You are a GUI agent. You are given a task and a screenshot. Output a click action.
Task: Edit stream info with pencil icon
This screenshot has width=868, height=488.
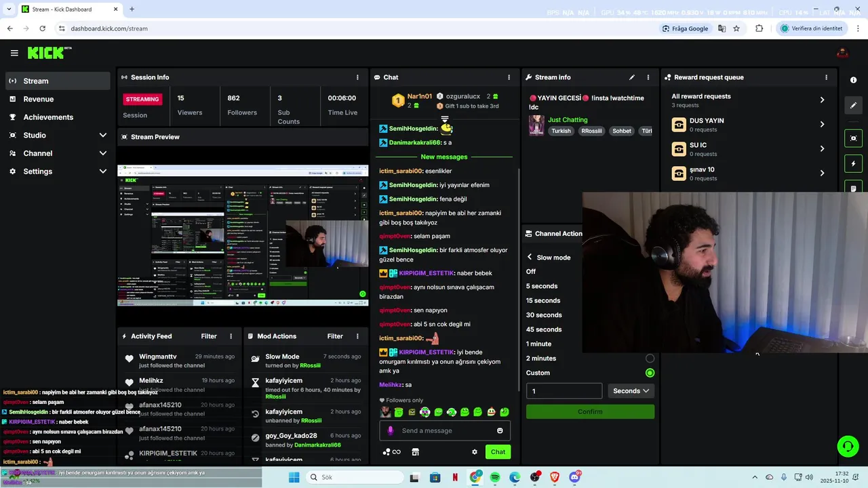(632, 77)
